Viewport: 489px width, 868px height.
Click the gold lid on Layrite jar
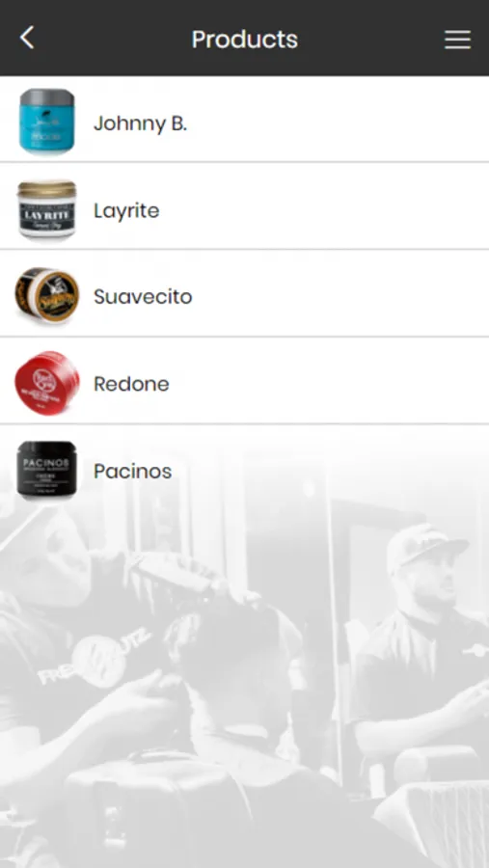(47, 189)
